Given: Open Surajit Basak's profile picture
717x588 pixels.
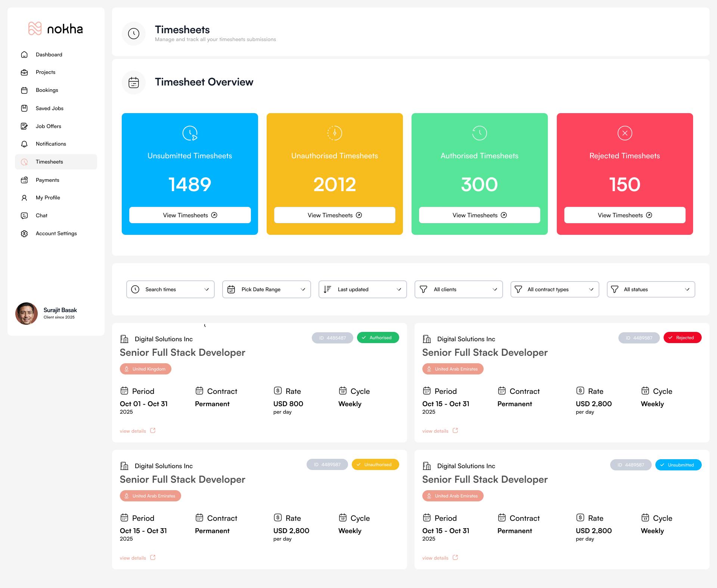Looking at the screenshot, I should pos(27,313).
